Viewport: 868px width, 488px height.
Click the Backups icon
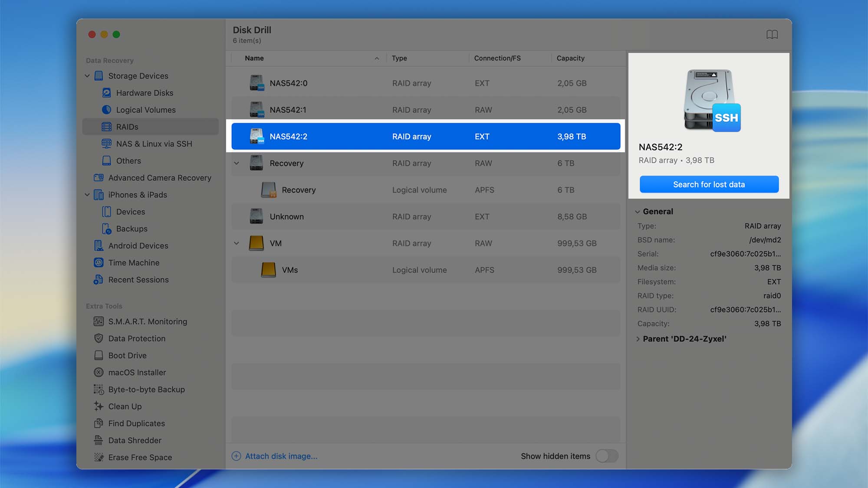click(106, 229)
